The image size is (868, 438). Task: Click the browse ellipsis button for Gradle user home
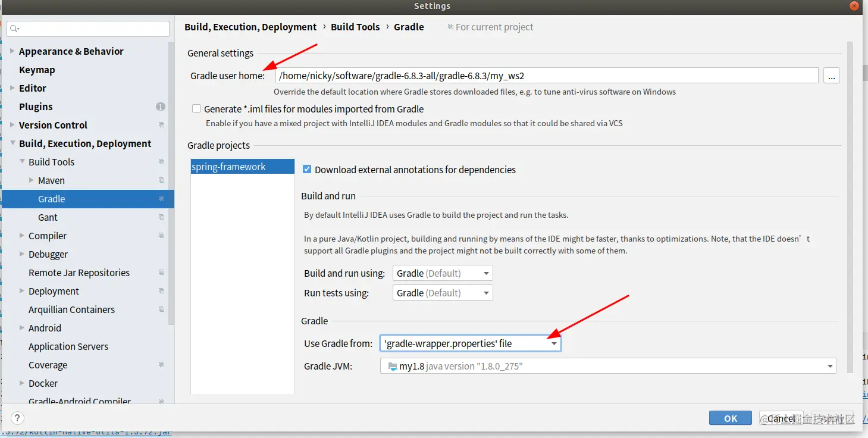(x=832, y=76)
